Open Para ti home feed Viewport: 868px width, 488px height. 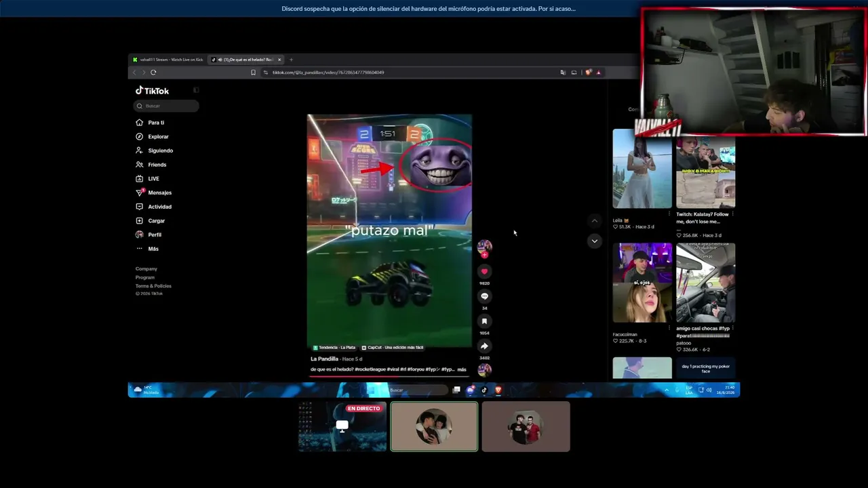click(151, 123)
